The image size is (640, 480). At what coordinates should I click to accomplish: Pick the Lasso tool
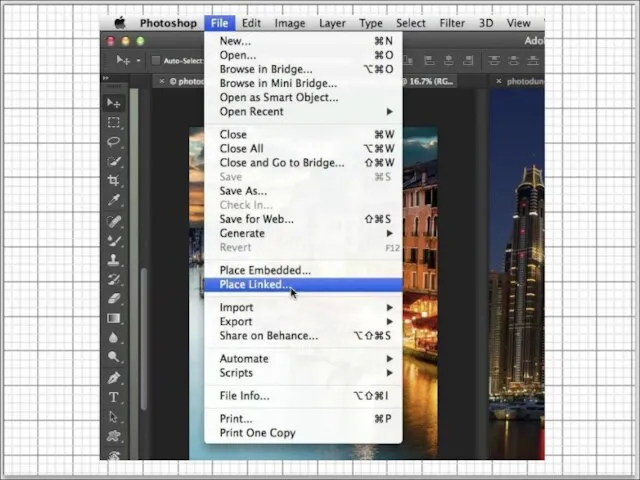point(114,142)
